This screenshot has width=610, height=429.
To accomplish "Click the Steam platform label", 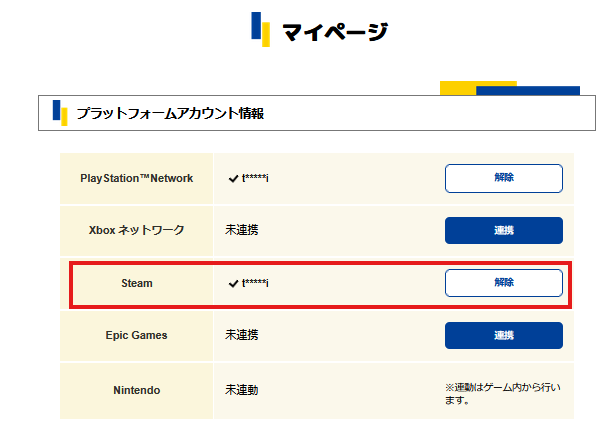I will pyautogui.click(x=137, y=283).
